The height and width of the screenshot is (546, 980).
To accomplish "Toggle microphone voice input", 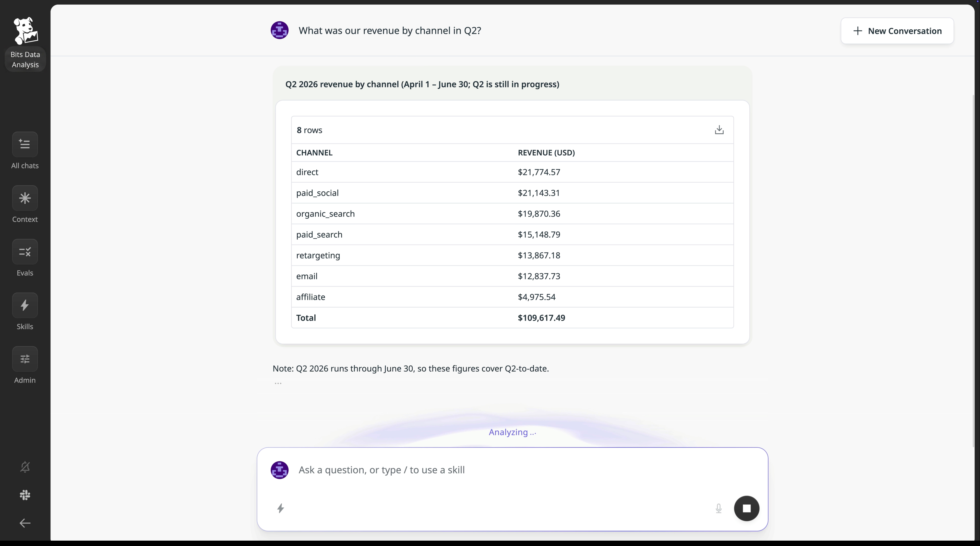I will 718,508.
